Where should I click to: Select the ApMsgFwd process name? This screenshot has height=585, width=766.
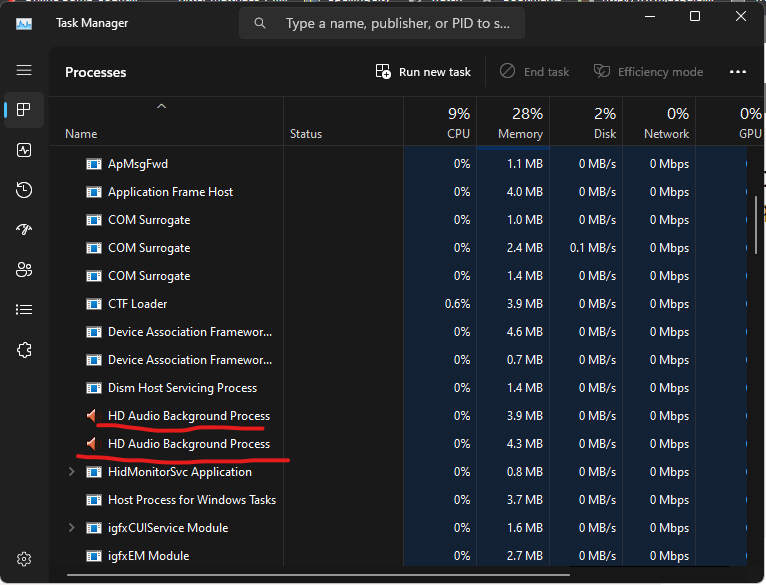point(138,164)
